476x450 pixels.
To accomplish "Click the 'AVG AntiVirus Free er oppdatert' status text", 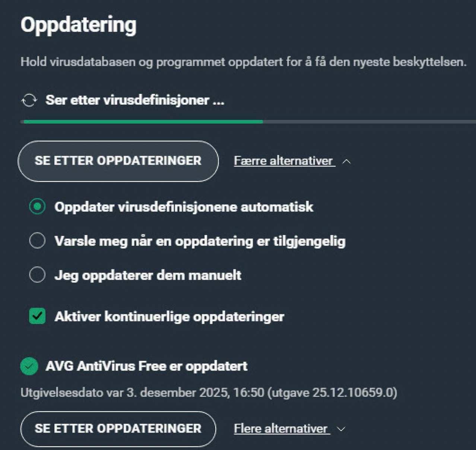I will 146,366.
